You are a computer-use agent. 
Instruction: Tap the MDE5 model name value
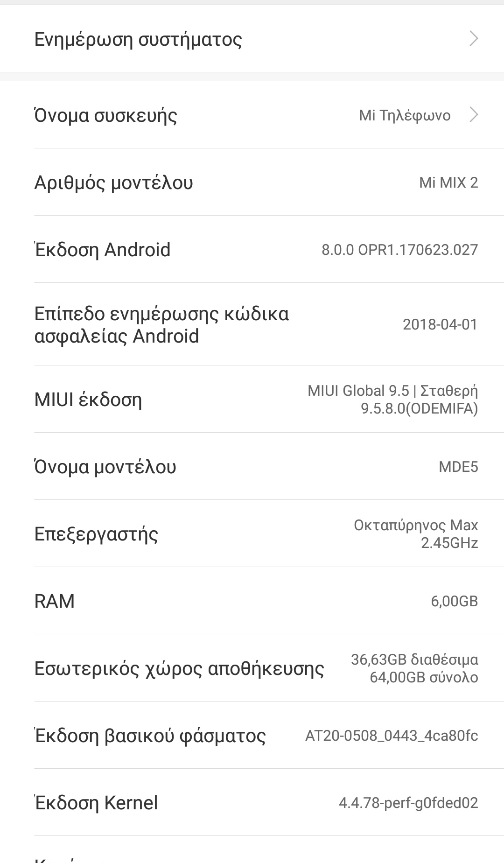tap(458, 467)
